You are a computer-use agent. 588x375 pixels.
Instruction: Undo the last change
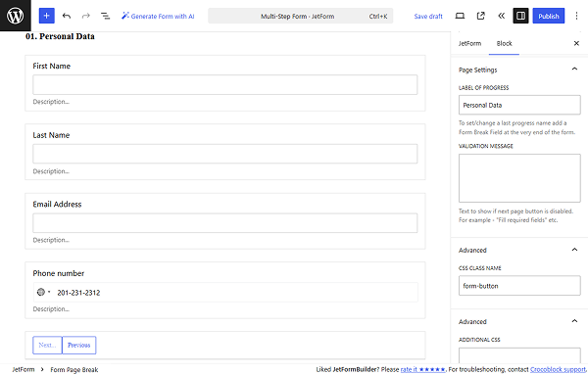[x=67, y=16]
